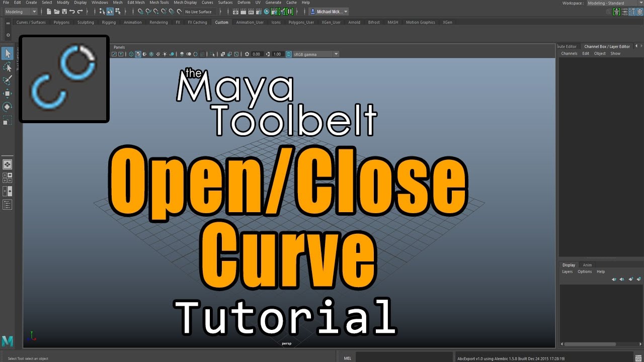The image size is (644, 362).
Task: Open the Mesh Tools menu
Action: click(159, 3)
